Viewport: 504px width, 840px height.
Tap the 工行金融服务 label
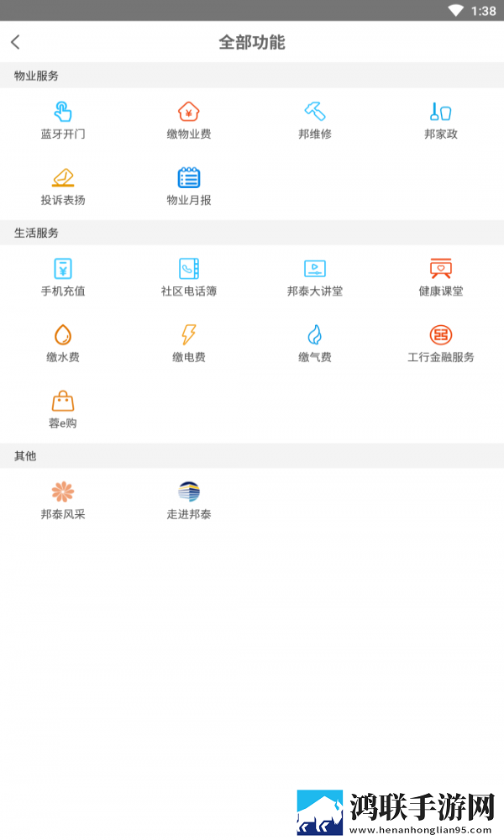[x=441, y=357]
